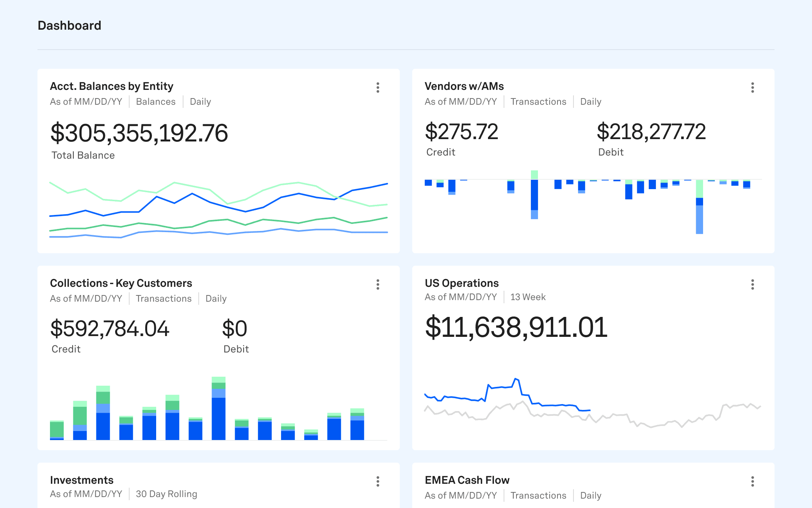812x508 pixels.
Task: Select the Dashboard heading
Action: 69,25
